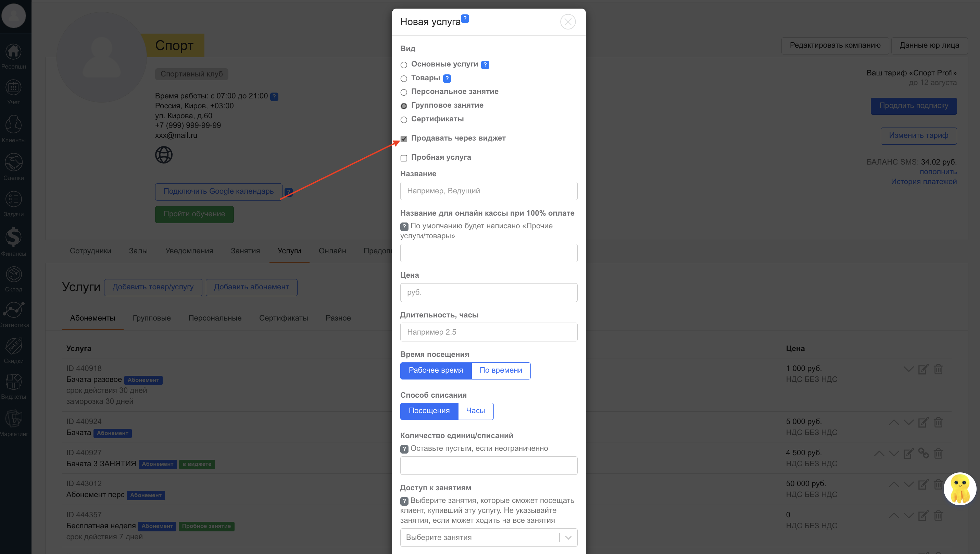The height and width of the screenshot is (554, 980).
Task: Open the yellow octopus chat widget
Action: pos(959,489)
